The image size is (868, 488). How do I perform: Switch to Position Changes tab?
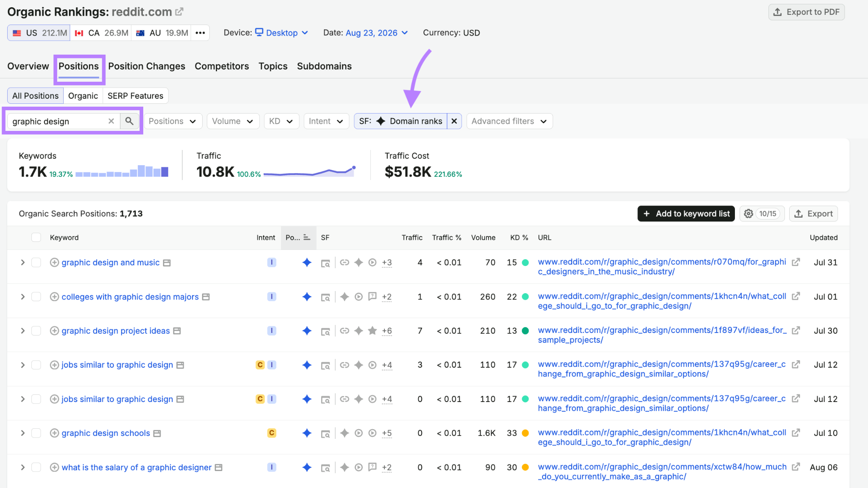[147, 67]
